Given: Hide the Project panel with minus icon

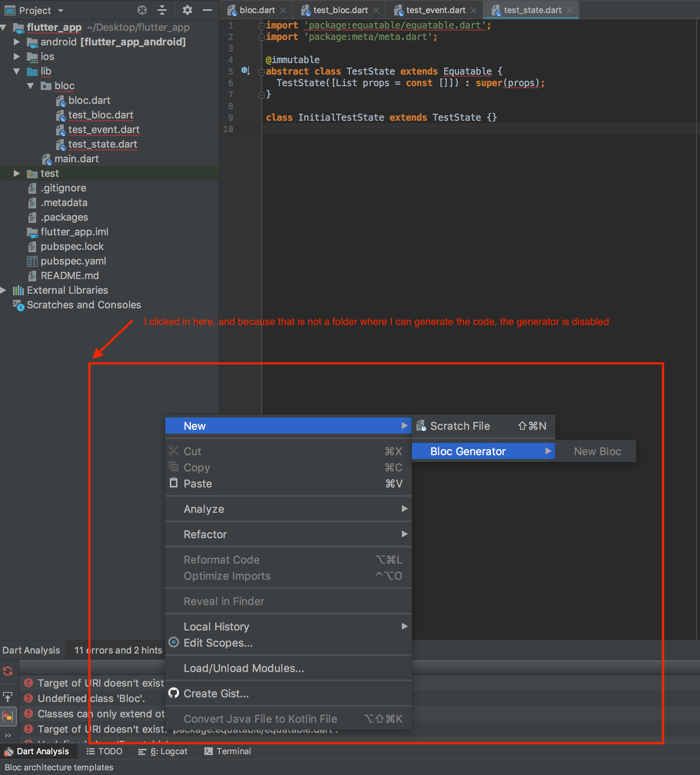Looking at the screenshot, I should (x=207, y=10).
